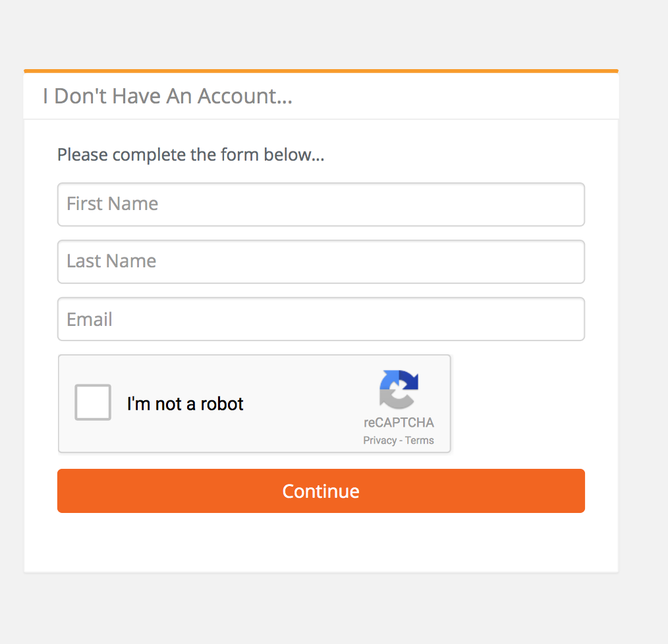The image size is (668, 644).
Task: Open the reCAPTCHA Privacy link
Action: [x=379, y=441]
